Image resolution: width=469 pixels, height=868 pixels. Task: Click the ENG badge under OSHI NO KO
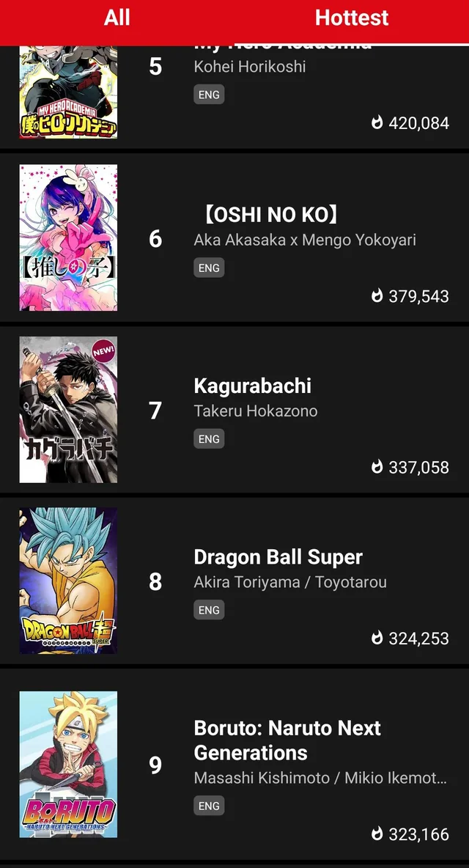(x=209, y=268)
